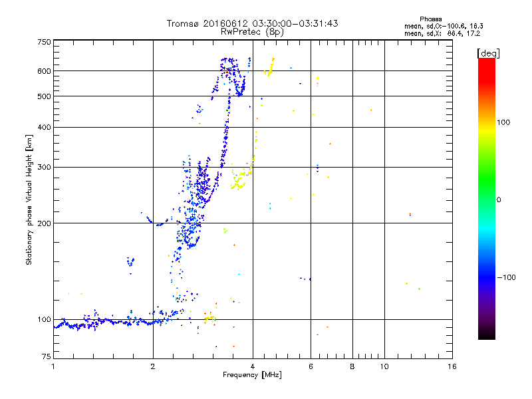Click the 'Phases' heading at top right
The image size is (532, 399).
click(x=430, y=19)
